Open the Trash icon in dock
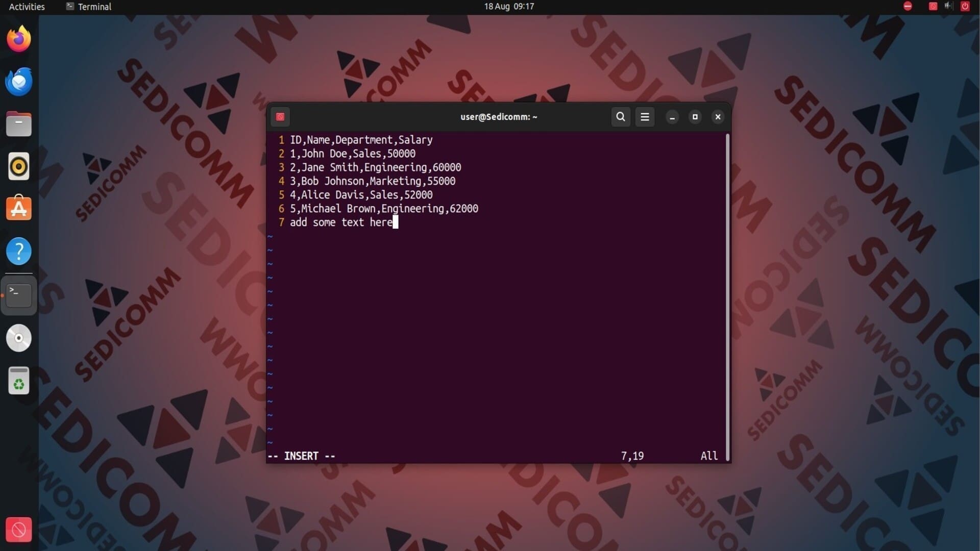Image resolution: width=980 pixels, height=551 pixels. (19, 381)
